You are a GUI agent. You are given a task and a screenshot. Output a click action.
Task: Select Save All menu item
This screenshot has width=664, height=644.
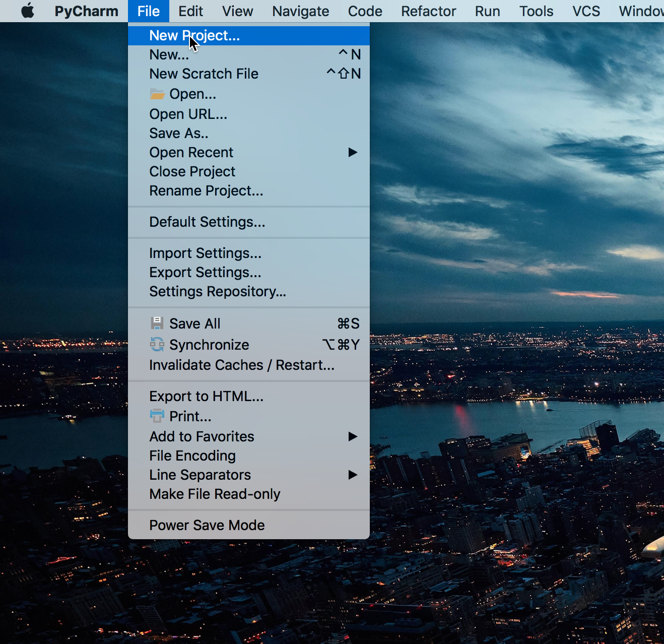tap(249, 324)
